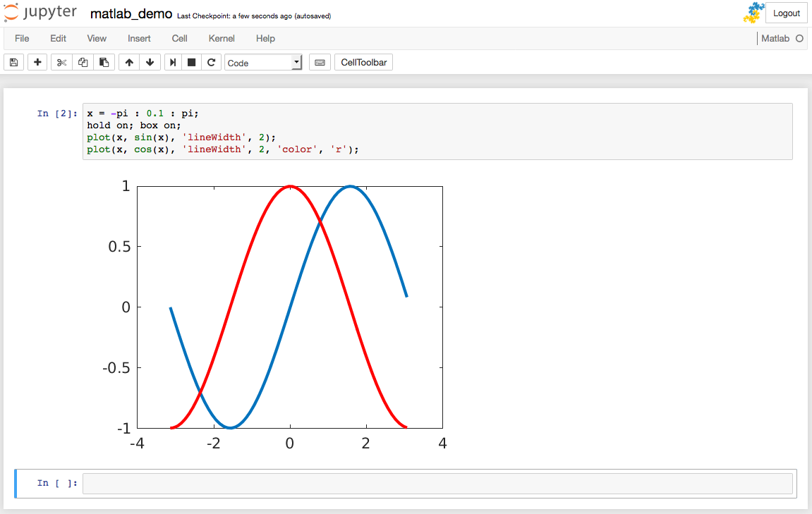Move the selected cell down
The width and height of the screenshot is (812, 514).
pos(150,63)
